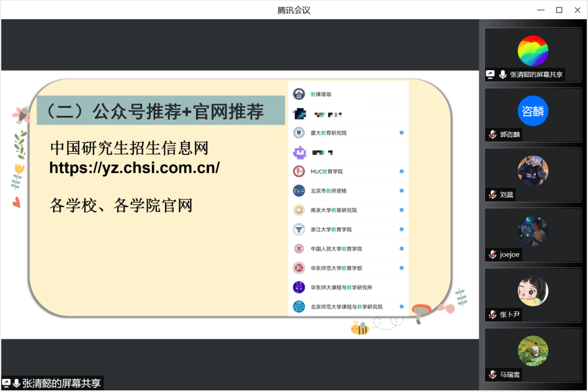Click microphone icon in bottom-left presenter label
Screen dimensions: 588x392
pyautogui.click(x=16, y=383)
